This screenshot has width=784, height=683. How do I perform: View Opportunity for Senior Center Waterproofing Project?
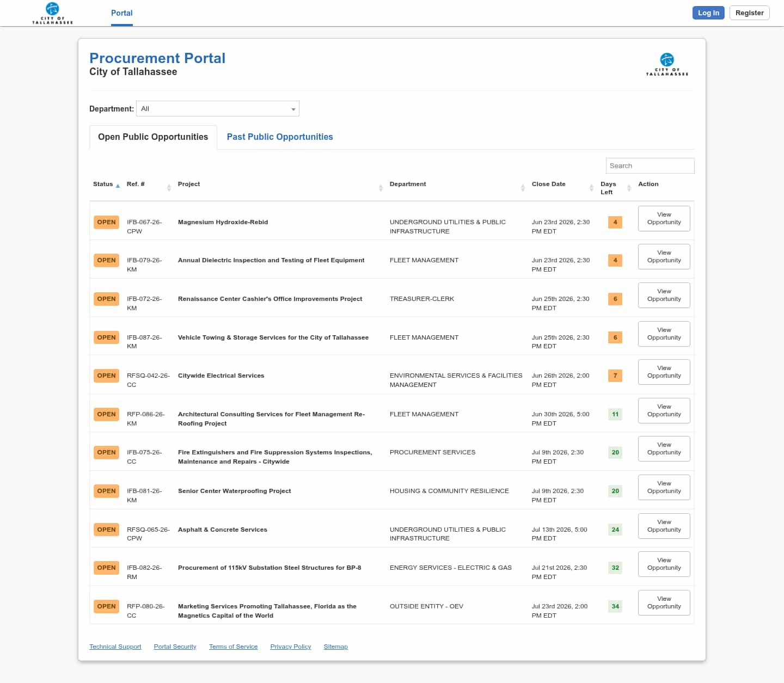coord(664,487)
